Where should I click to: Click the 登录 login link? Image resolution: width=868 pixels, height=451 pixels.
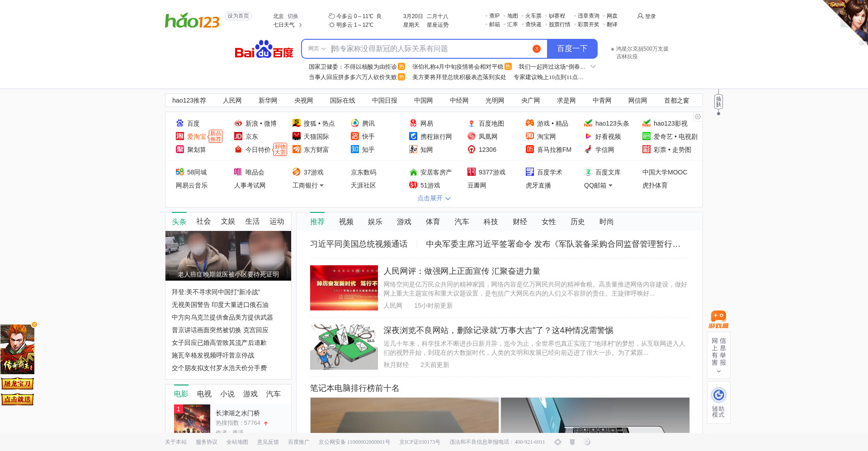[646, 16]
